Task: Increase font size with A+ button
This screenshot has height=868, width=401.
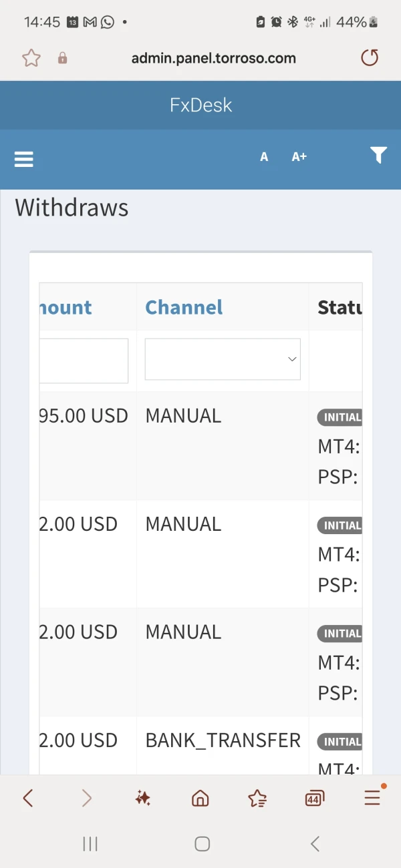Action: (299, 157)
